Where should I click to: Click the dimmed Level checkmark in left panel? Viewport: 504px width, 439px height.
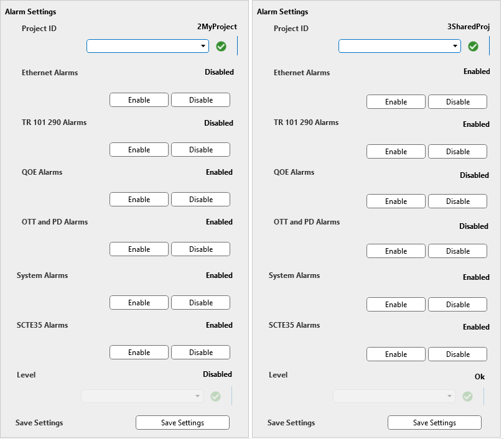(215, 396)
